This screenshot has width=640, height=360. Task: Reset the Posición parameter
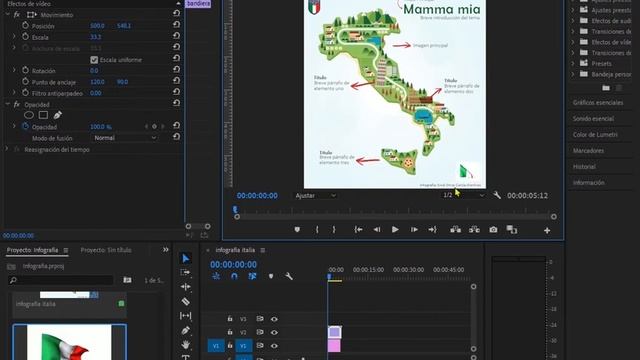(176, 24)
